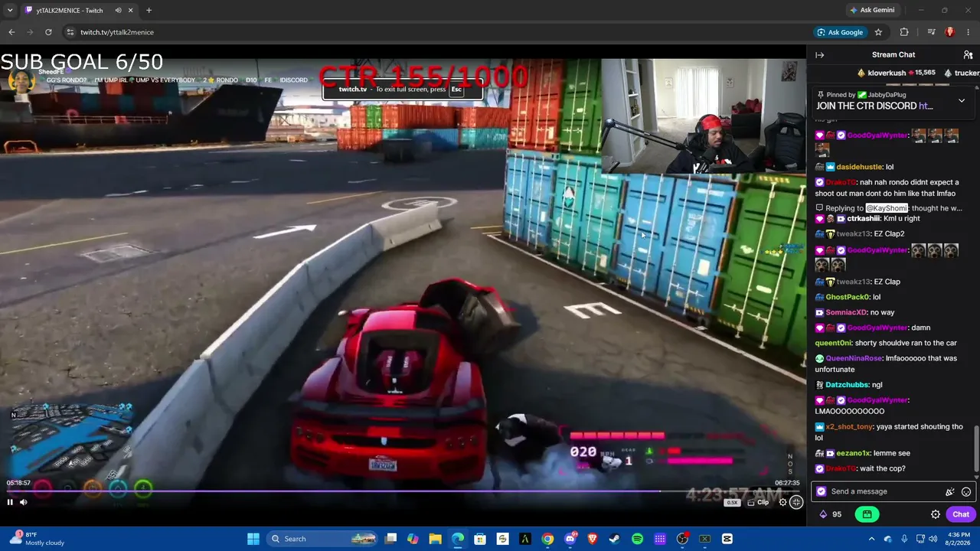This screenshot has width=980, height=551.
Task: Open the media controls toolbar icon
Action: tap(931, 32)
